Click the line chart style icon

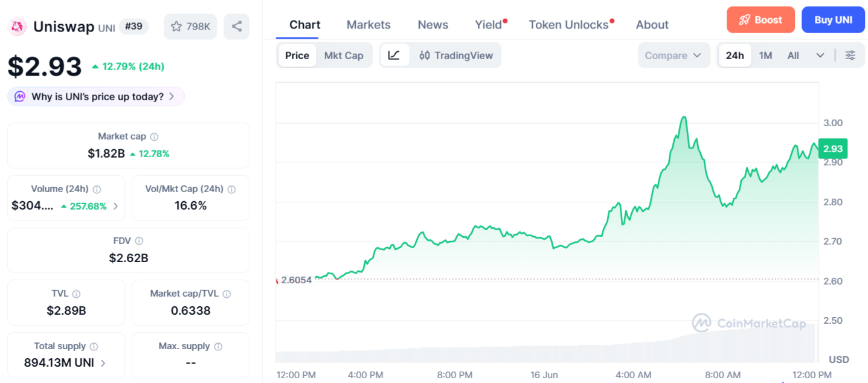tap(394, 56)
